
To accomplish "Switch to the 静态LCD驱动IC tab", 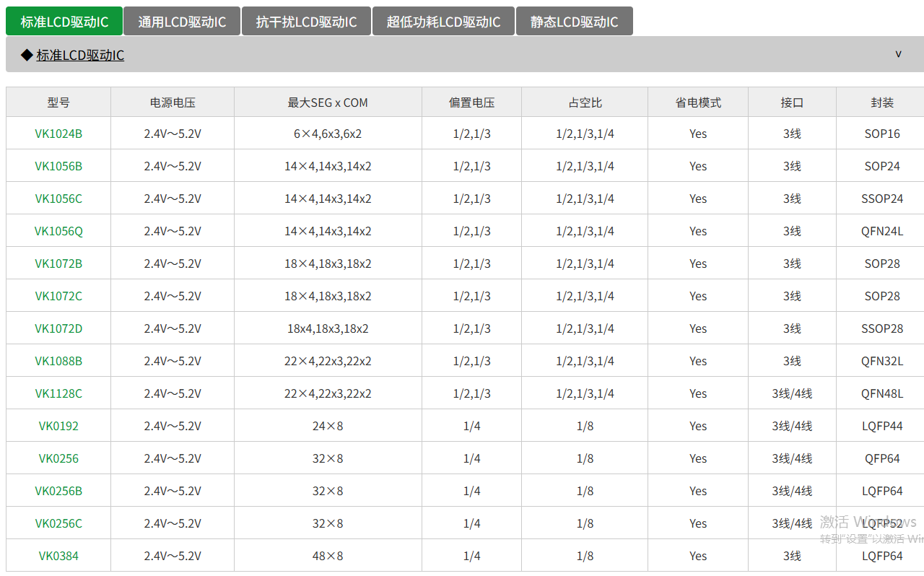I will pos(574,22).
